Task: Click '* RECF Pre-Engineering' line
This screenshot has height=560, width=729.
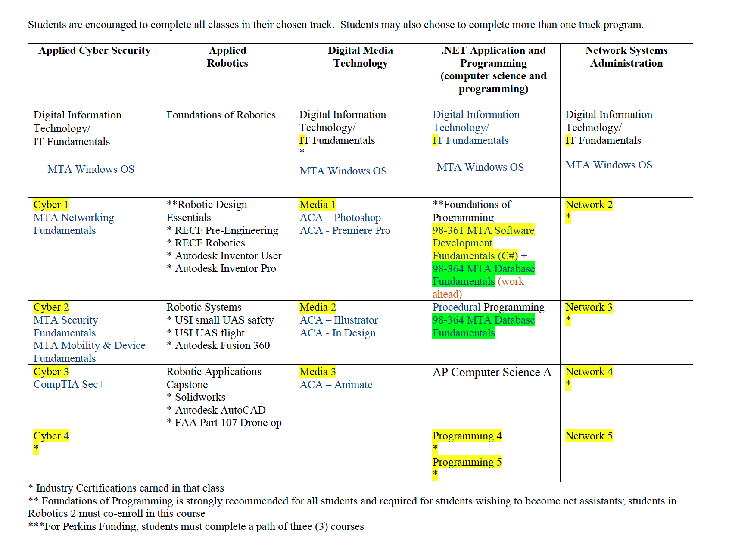Action: (x=222, y=230)
